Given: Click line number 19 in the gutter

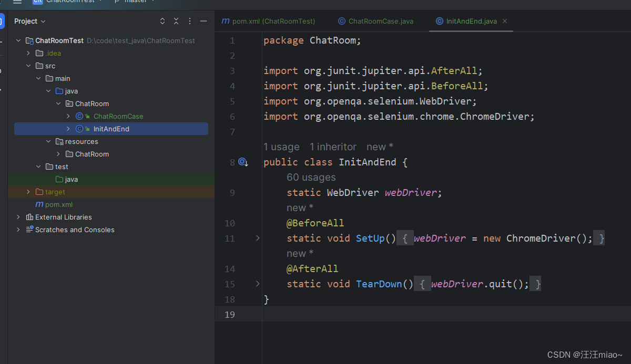Looking at the screenshot, I should [230, 315].
